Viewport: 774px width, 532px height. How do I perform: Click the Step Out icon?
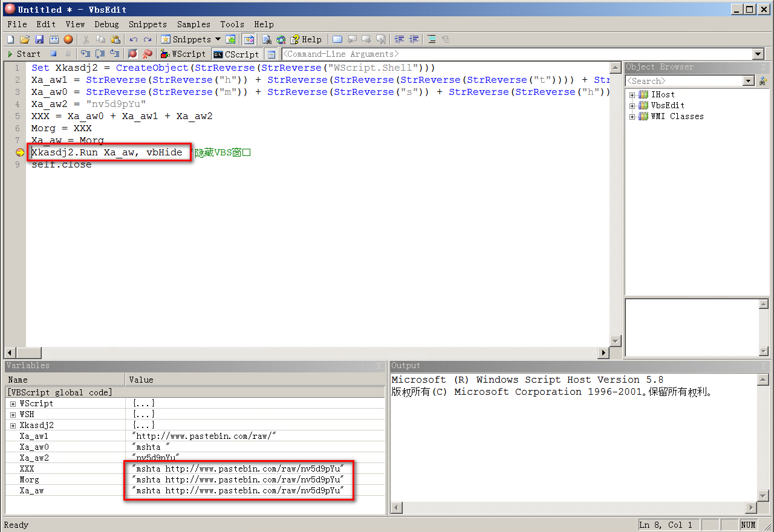114,54
